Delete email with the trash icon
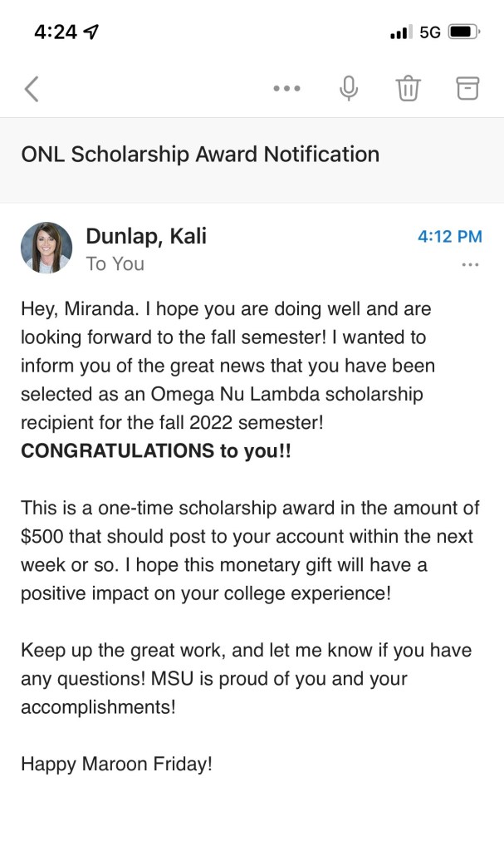Screen dimensions: 504x851 pyautogui.click(x=408, y=88)
